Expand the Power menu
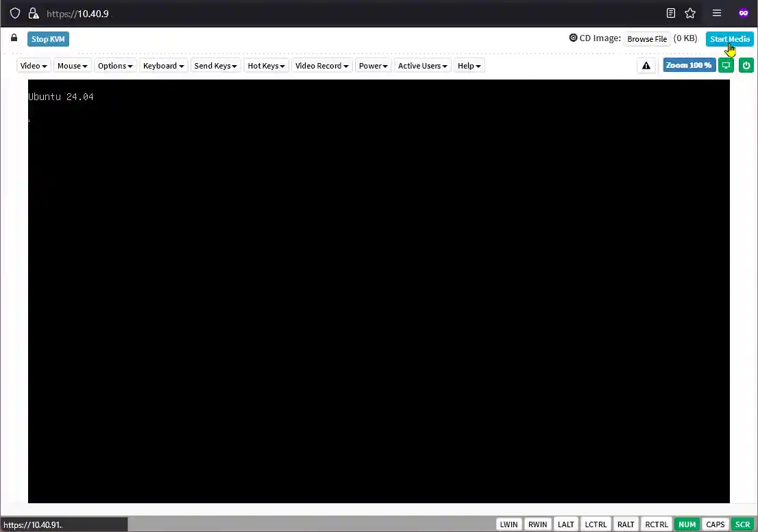Image resolution: width=758 pixels, height=532 pixels. pyautogui.click(x=373, y=66)
